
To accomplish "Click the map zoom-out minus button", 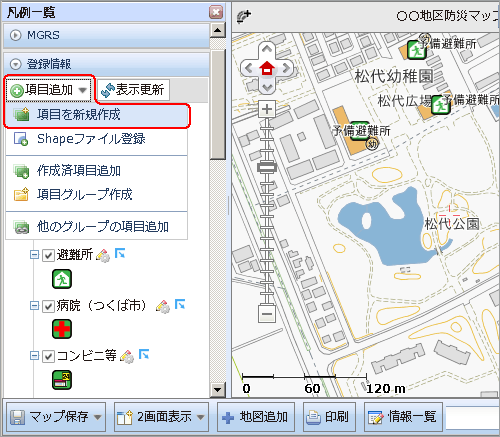I will (x=267, y=314).
